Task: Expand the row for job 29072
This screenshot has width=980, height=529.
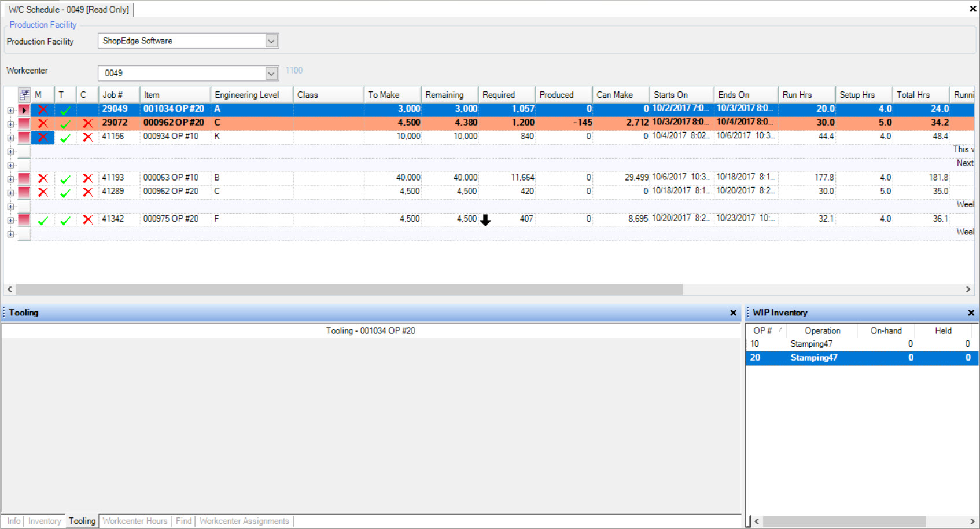Action: (x=10, y=124)
